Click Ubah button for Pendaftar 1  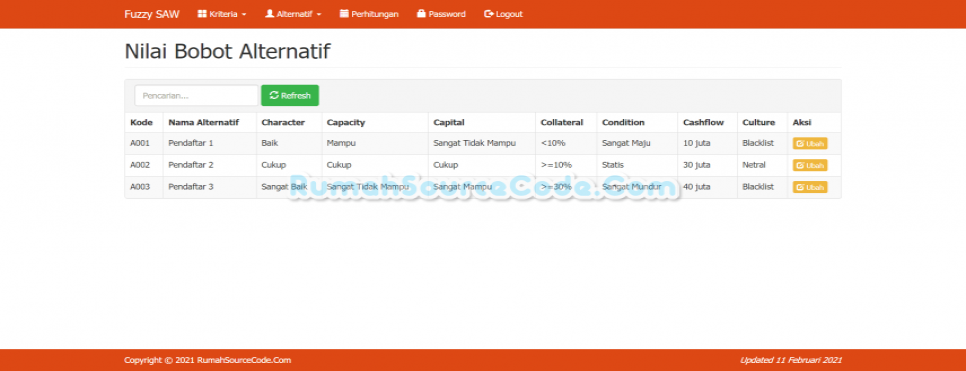click(x=810, y=144)
